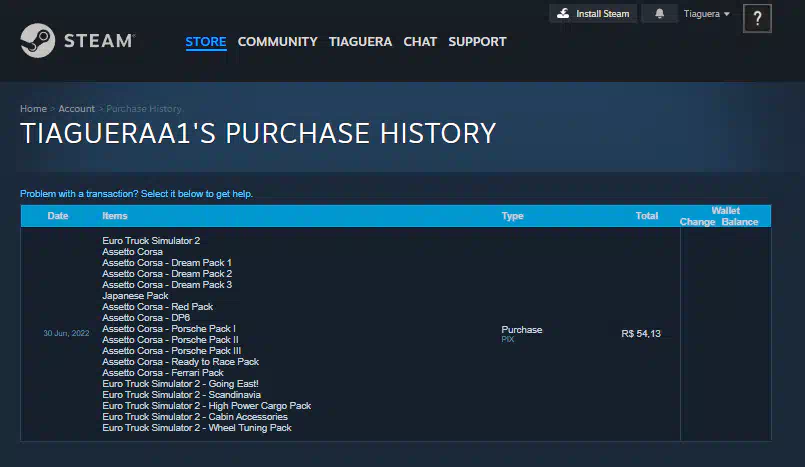The height and width of the screenshot is (467, 805).
Task: Click the Date column header
Action: coord(58,216)
